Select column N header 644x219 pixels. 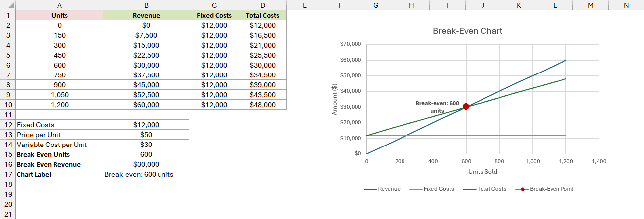(x=626, y=5)
